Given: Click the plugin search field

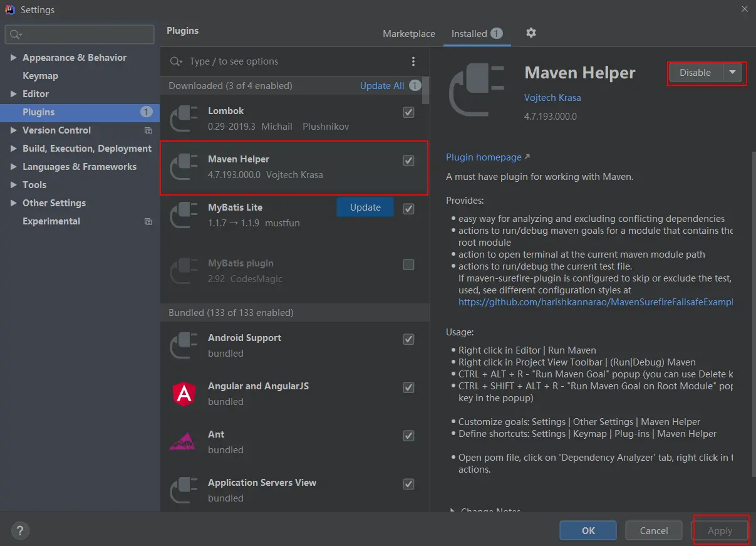Looking at the screenshot, I should coord(294,61).
